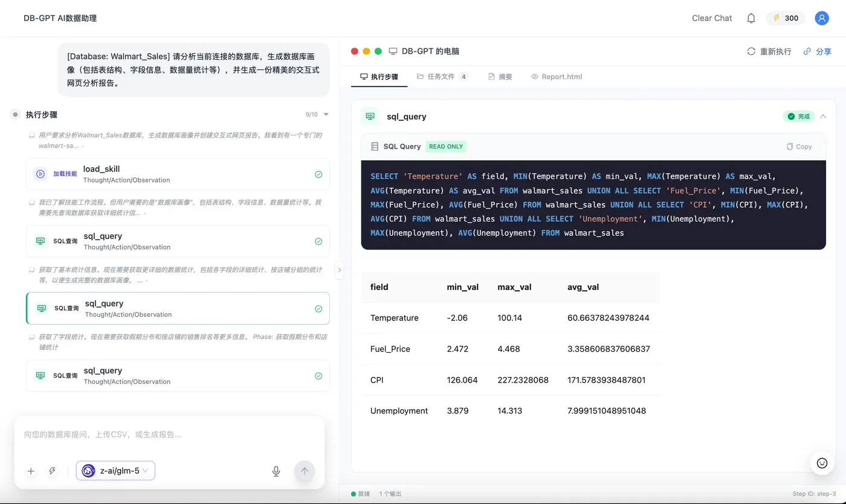Click the sql_query card header icon
The image size is (846, 504).
(370, 116)
